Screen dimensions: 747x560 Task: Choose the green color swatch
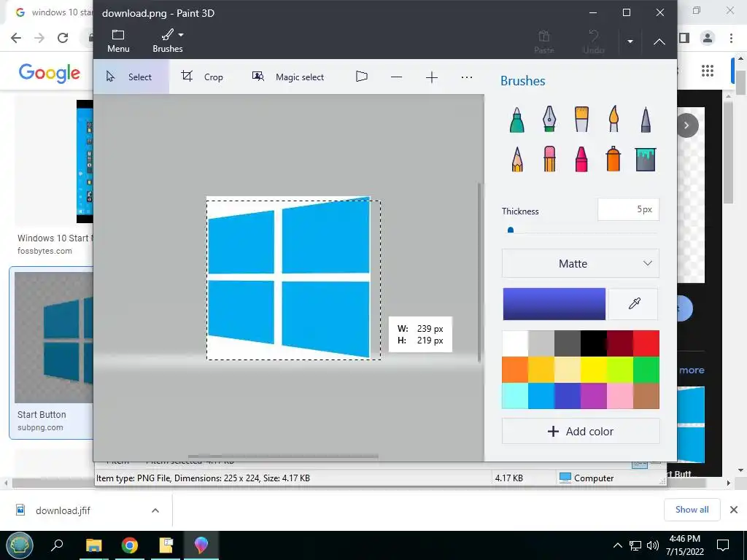646,370
